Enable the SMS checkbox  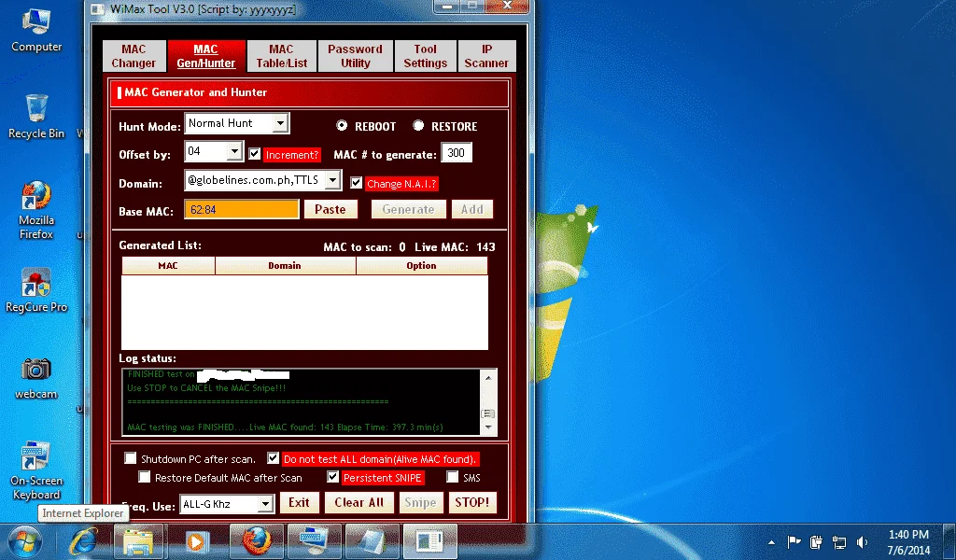pos(453,477)
